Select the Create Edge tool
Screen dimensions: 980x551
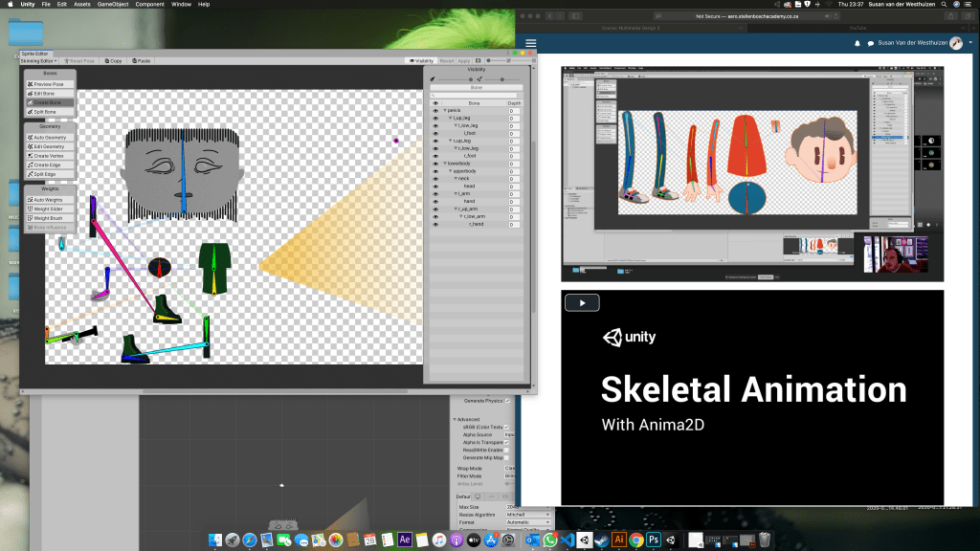click(x=49, y=165)
